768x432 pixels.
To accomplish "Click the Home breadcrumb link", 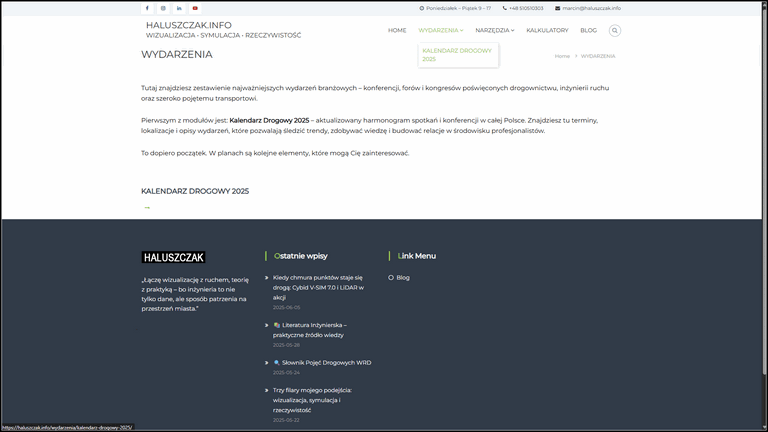I will pos(562,56).
